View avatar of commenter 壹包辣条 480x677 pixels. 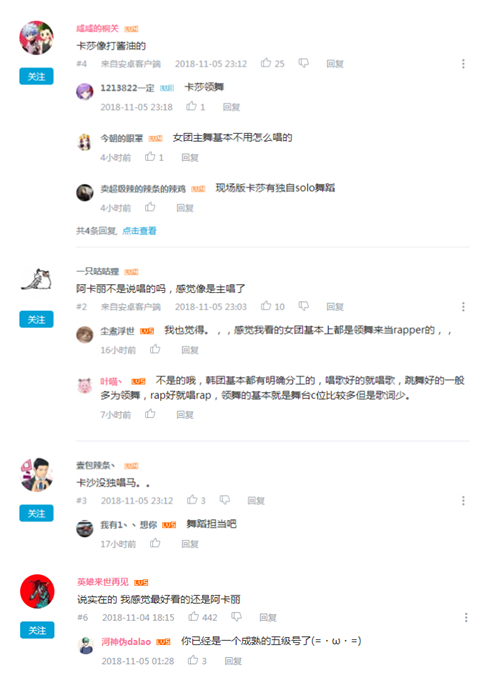pyautogui.click(x=37, y=475)
